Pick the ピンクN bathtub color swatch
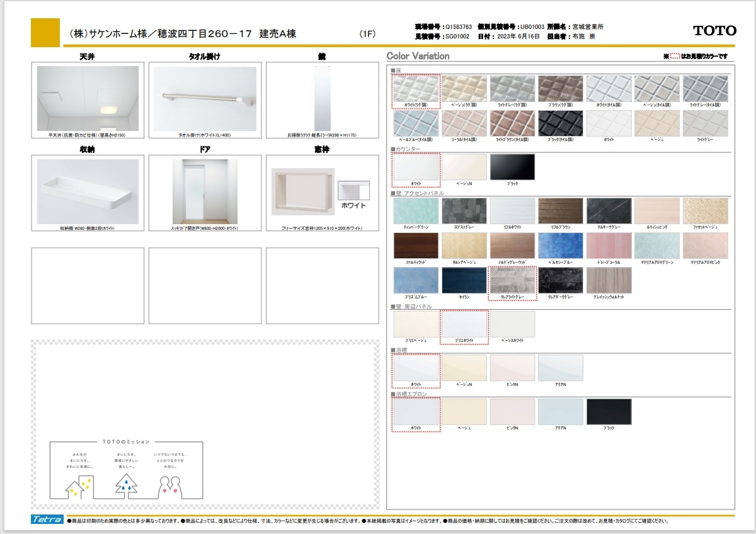Screen dimensions: 756x534 (x=512, y=368)
